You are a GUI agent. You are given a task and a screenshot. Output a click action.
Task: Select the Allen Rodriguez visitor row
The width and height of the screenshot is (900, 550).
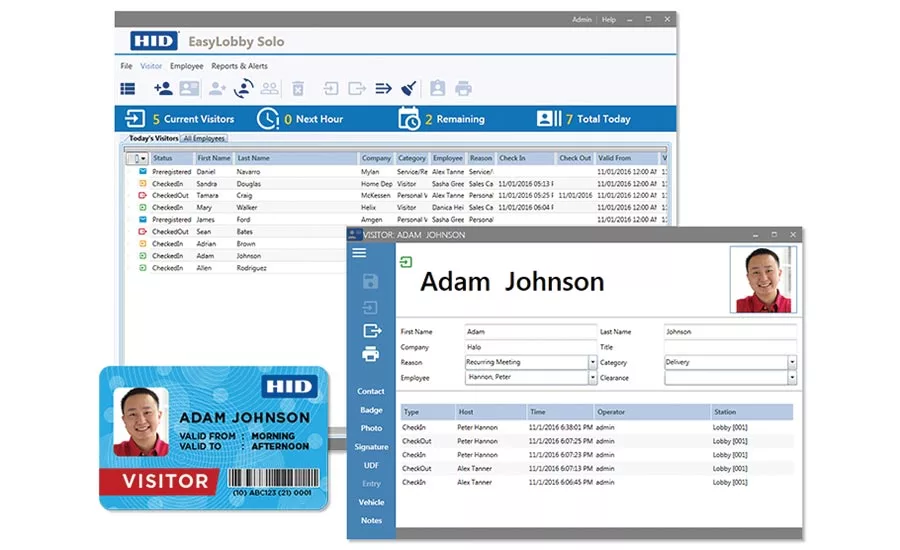(x=236, y=268)
